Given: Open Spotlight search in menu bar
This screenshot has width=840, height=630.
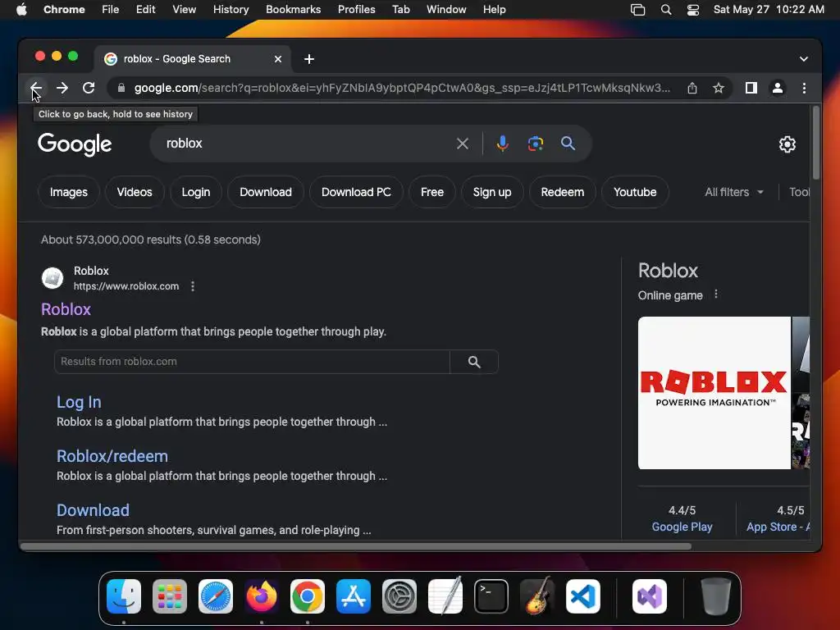Looking at the screenshot, I should click(x=666, y=10).
